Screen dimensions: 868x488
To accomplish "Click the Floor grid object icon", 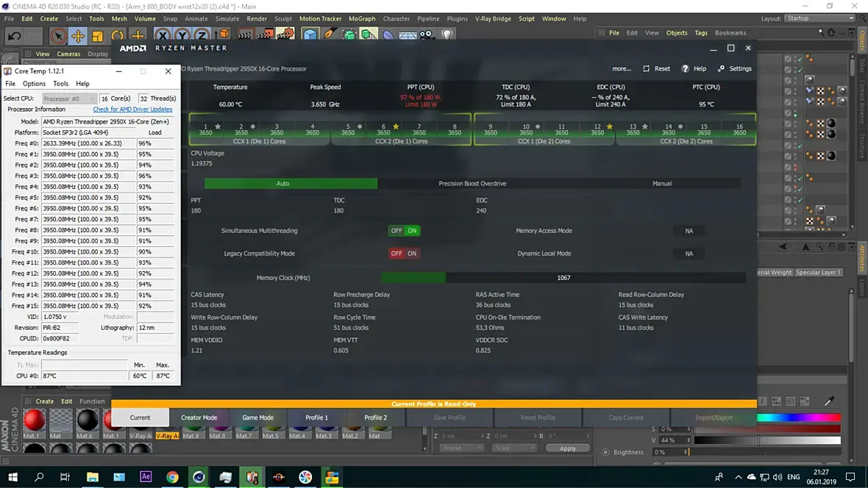I will coord(408,35).
